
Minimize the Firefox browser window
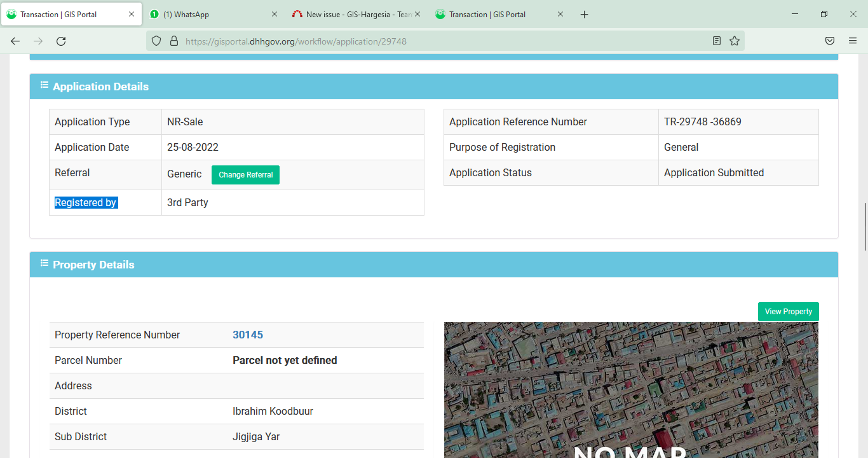(795, 14)
